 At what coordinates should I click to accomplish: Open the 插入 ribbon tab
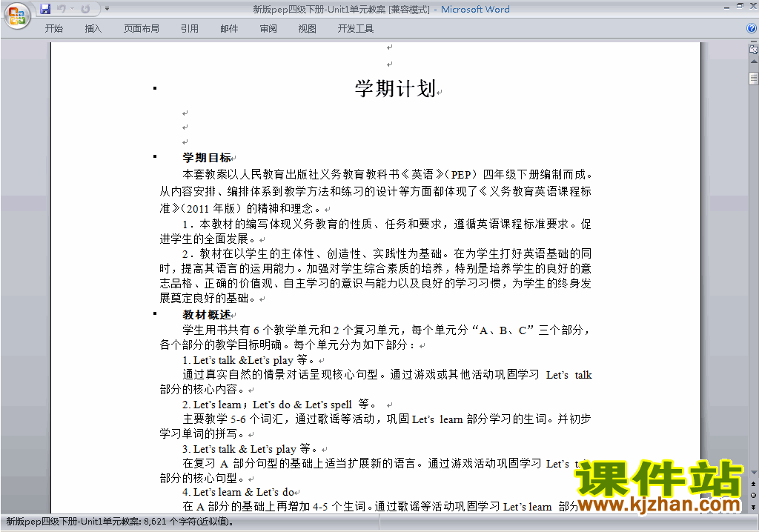pos(93,29)
